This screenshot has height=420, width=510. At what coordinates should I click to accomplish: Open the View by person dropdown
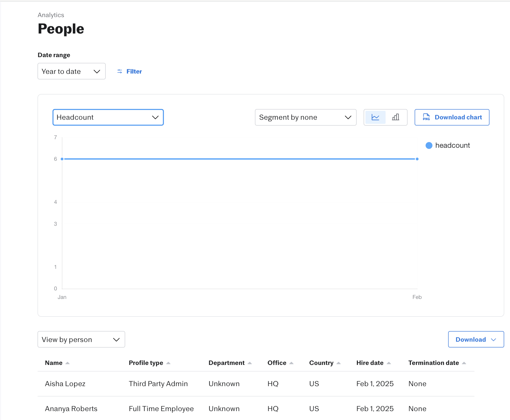81,339
